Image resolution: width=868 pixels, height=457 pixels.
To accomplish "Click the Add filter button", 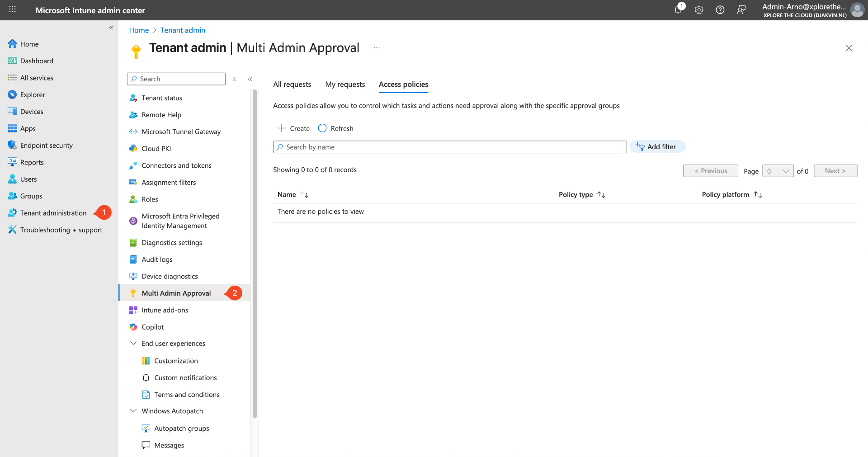I will (x=657, y=147).
